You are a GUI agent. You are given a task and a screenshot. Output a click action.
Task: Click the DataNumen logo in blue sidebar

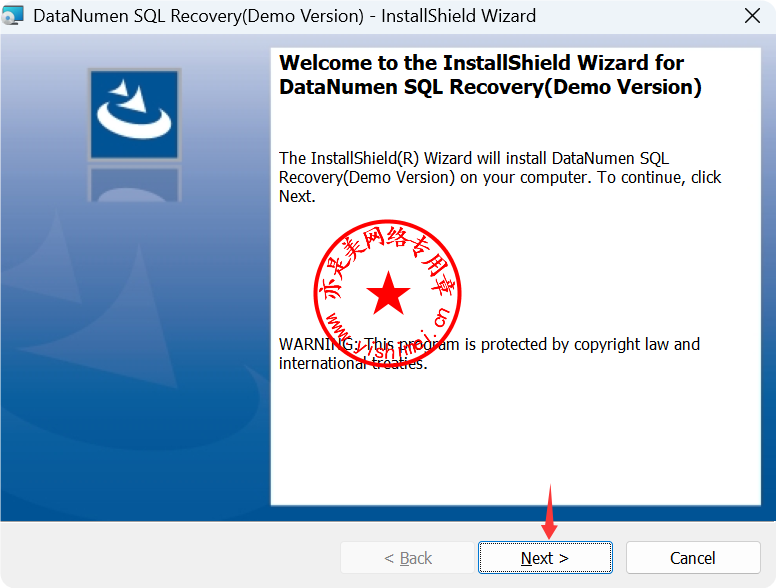coord(134,114)
